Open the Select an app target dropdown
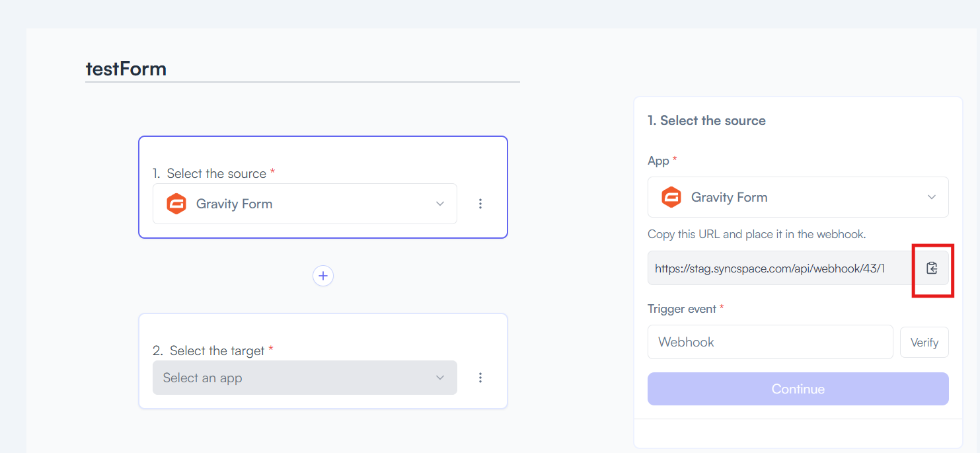 point(305,378)
